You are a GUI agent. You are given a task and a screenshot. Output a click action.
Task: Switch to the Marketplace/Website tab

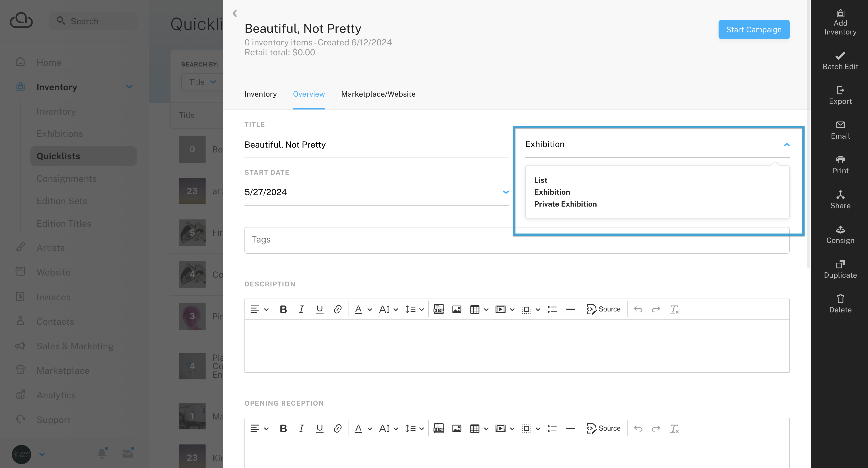click(378, 94)
